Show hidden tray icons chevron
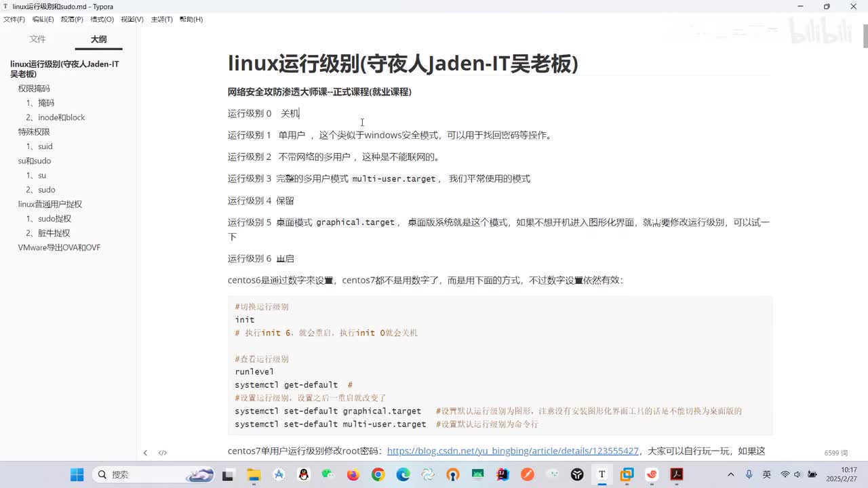This screenshot has width=868, height=488. [732, 474]
